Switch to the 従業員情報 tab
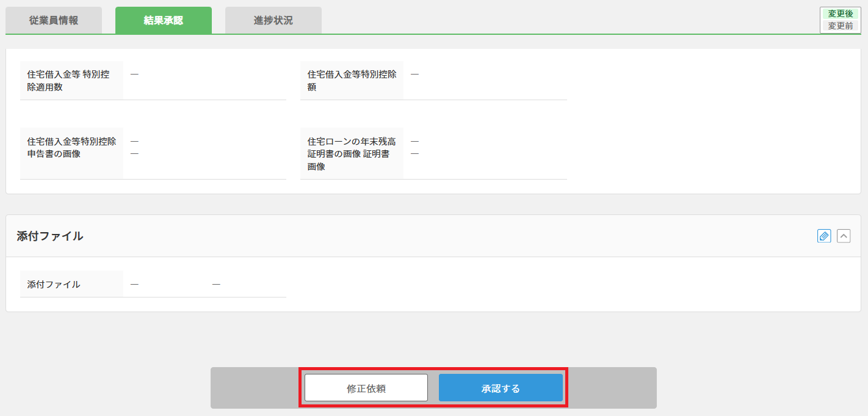This screenshot has height=416, width=868. (x=54, y=20)
